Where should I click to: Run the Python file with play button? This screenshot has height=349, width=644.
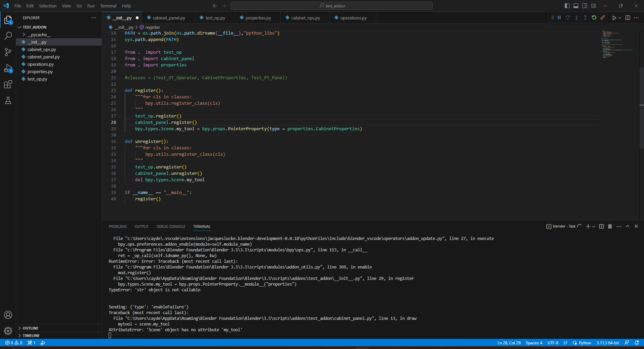click(614, 18)
